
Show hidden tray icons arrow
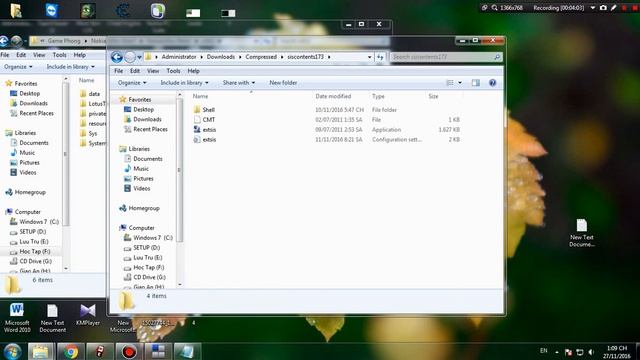[557, 351]
